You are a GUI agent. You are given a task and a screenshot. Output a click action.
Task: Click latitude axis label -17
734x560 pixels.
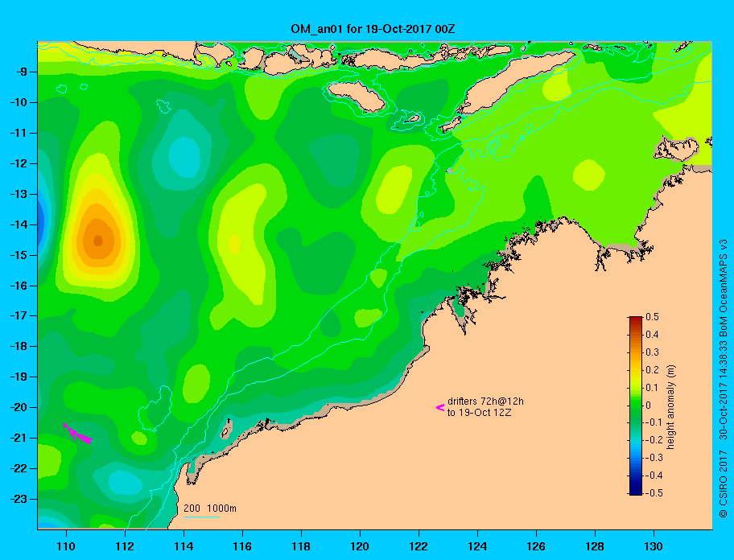click(19, 315)
